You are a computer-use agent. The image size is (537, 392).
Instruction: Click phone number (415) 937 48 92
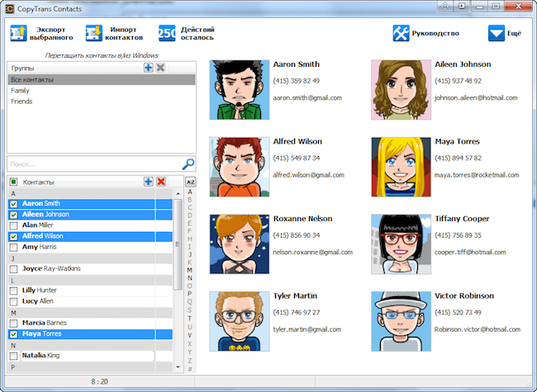tap(458, 81)
